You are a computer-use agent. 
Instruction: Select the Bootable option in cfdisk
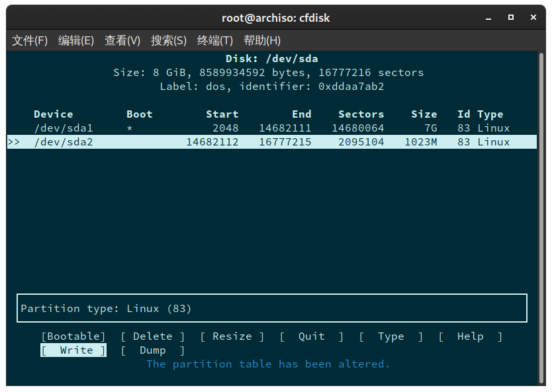[x=73, y=336]
